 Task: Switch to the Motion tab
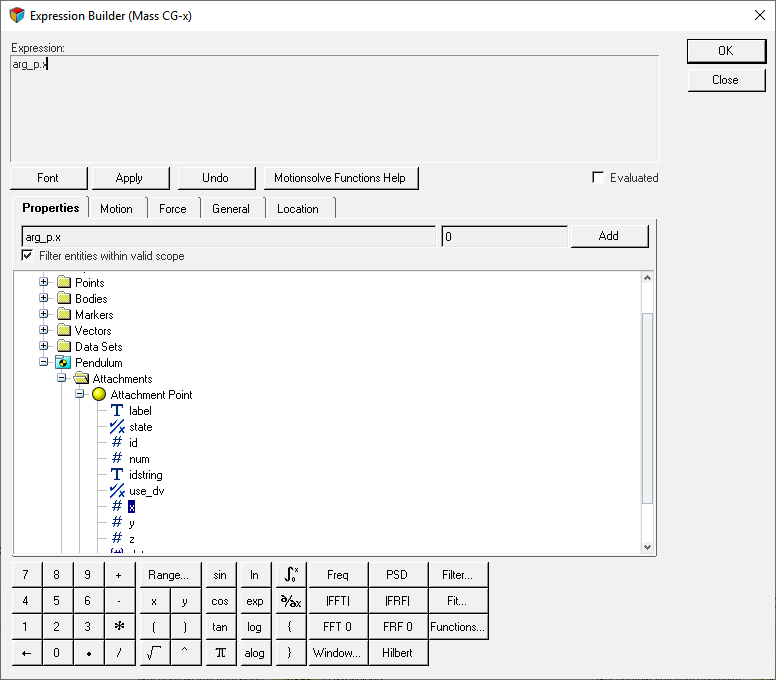[x=116, y=209]
